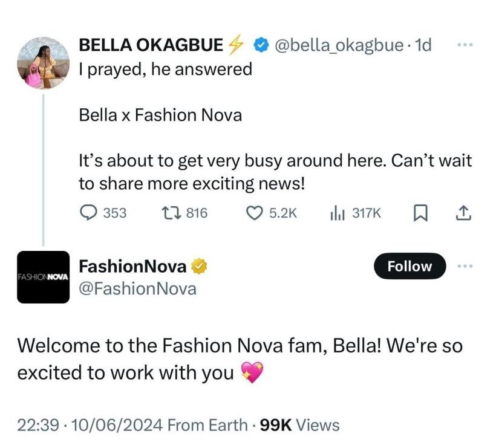Screen dimensions: 496x448
Task: Open Bella Okagbue's profile picture
Action: 43,63
